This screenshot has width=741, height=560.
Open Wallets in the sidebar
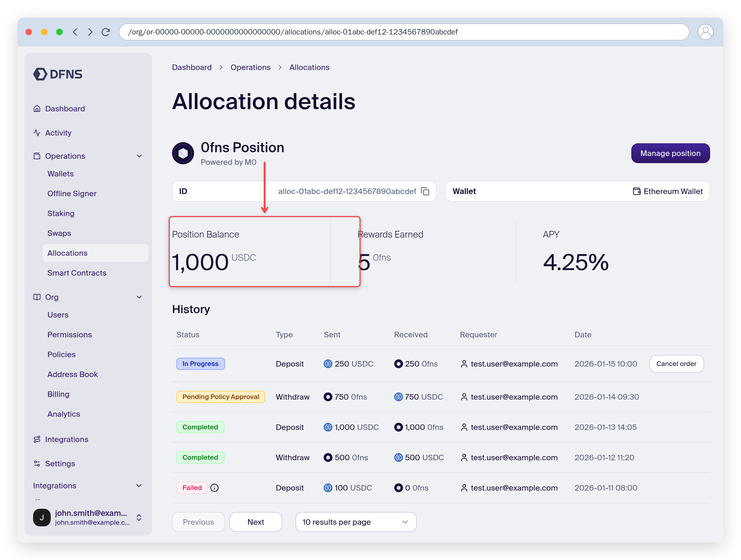[60, 174]
